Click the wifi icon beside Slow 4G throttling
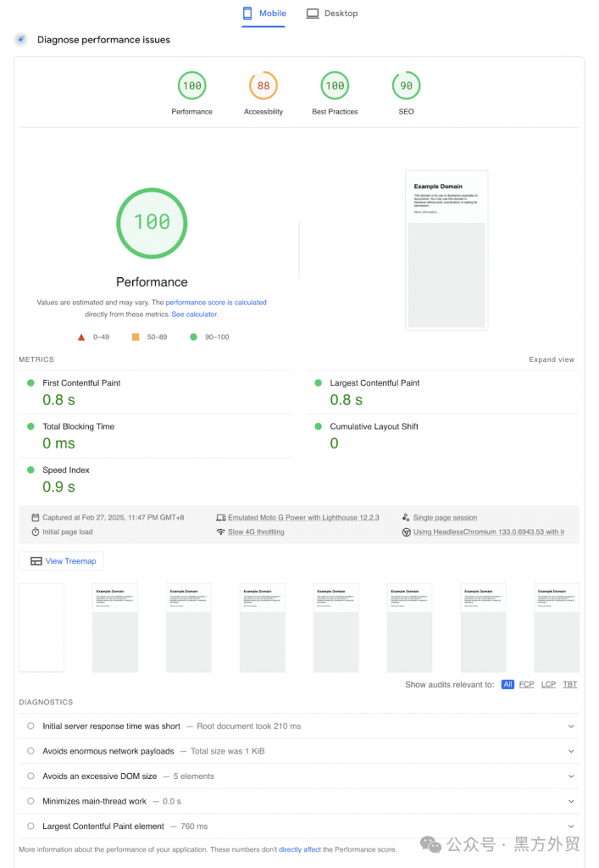This screenshot has width=599, height=868. 220,532
